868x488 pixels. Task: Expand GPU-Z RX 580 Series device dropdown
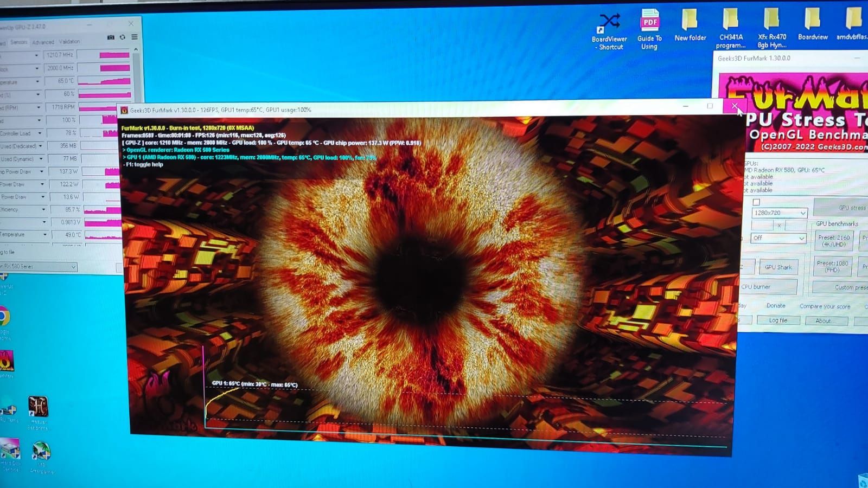pos(73,267)
